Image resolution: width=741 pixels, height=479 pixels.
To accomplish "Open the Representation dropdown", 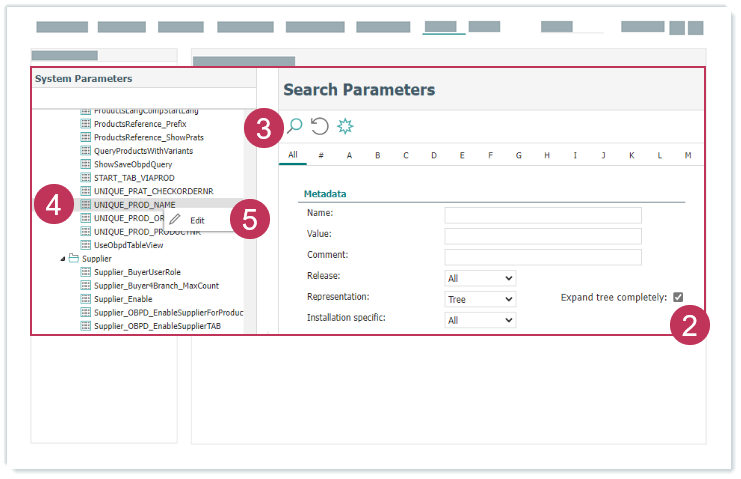I will point(480,299).
